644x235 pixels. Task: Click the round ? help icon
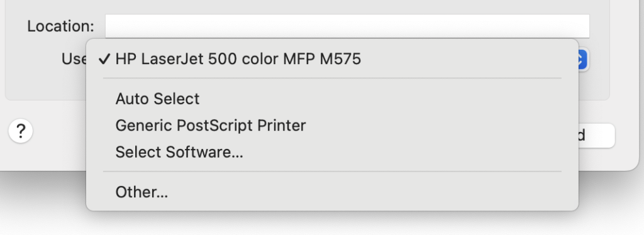pos(21,131)
